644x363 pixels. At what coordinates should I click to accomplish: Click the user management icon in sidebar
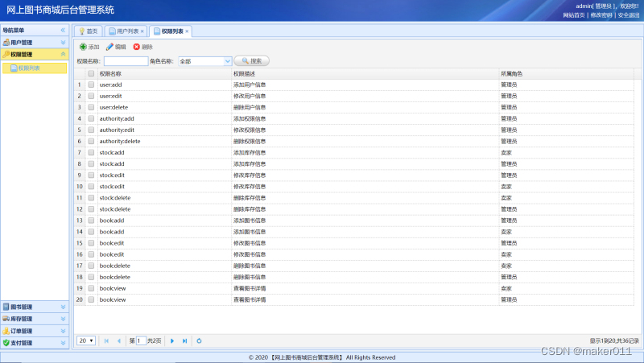6,43
